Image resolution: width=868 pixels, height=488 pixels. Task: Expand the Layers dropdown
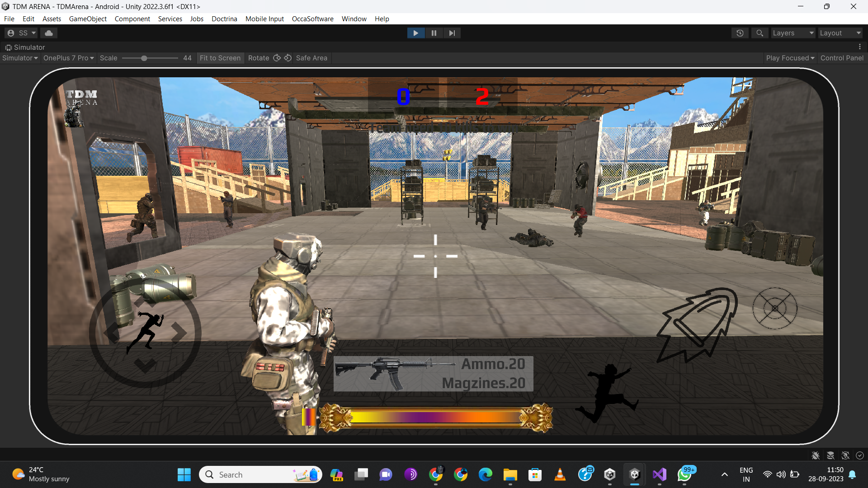793,33
